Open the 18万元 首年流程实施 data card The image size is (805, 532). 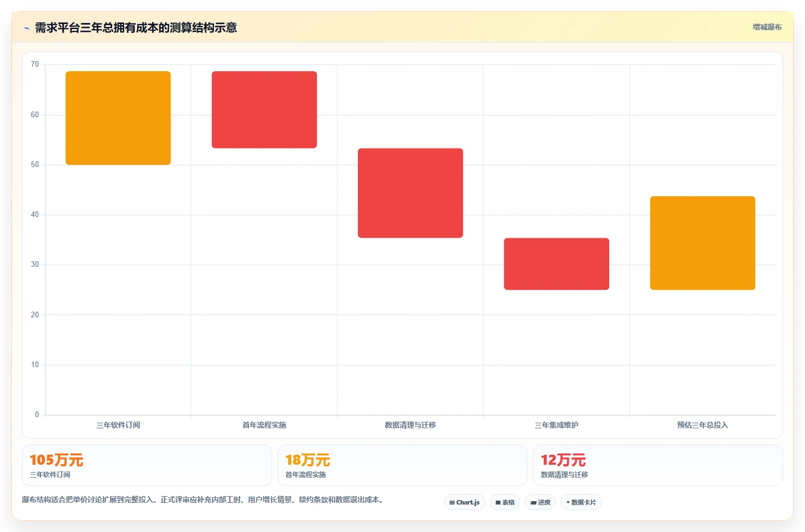(402, 465)
